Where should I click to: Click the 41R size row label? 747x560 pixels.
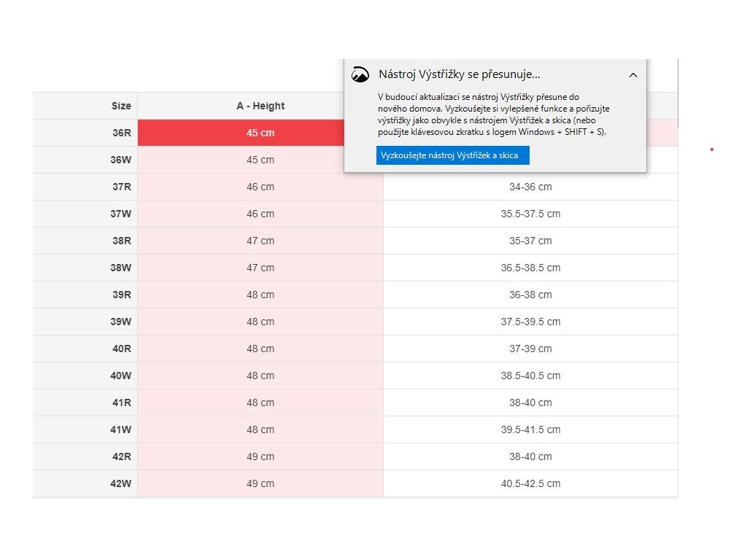click(x=121, y=402)
